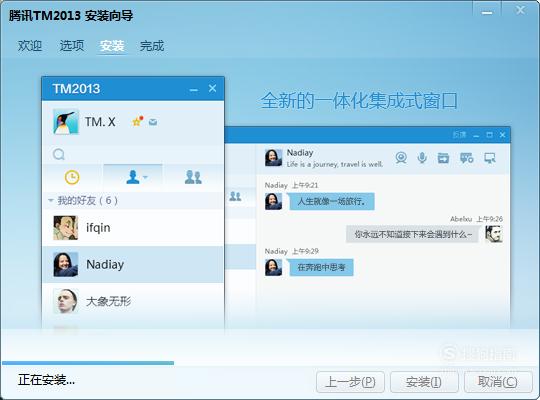540x400 pixels.
Task: Click message bubble 在奔跑中思考
Action: click(x=321, y=267)
